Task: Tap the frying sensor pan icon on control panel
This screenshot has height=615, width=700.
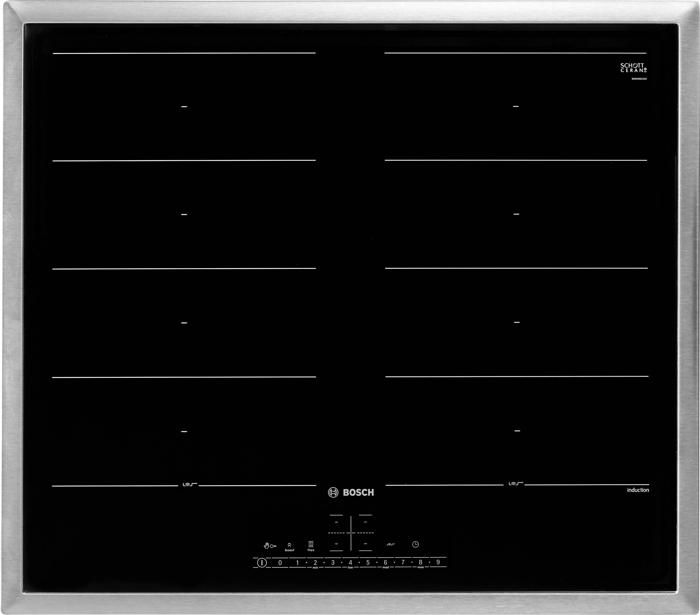Action: tap(391, 544)
